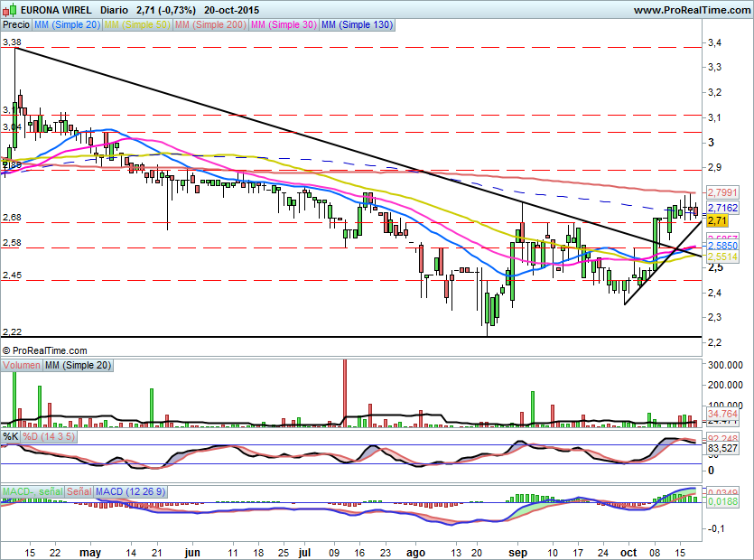Click the 20-oct-2015 date text

[231, 10]
